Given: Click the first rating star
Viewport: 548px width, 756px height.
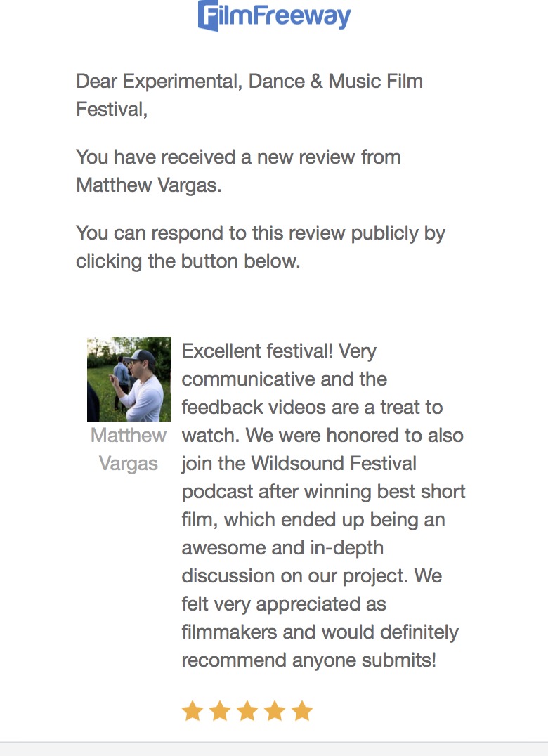Looking at the screenshot, I should [192, 711].
